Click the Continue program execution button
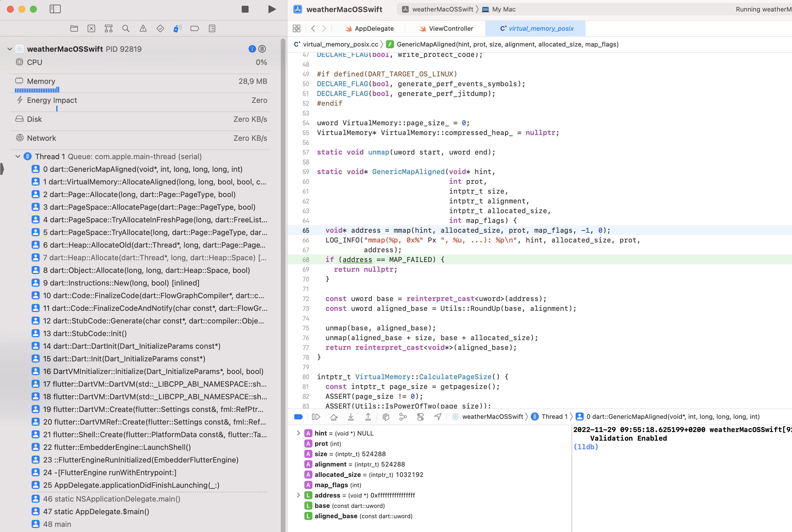Screen dimensions: 792x532 pos(316,417)
